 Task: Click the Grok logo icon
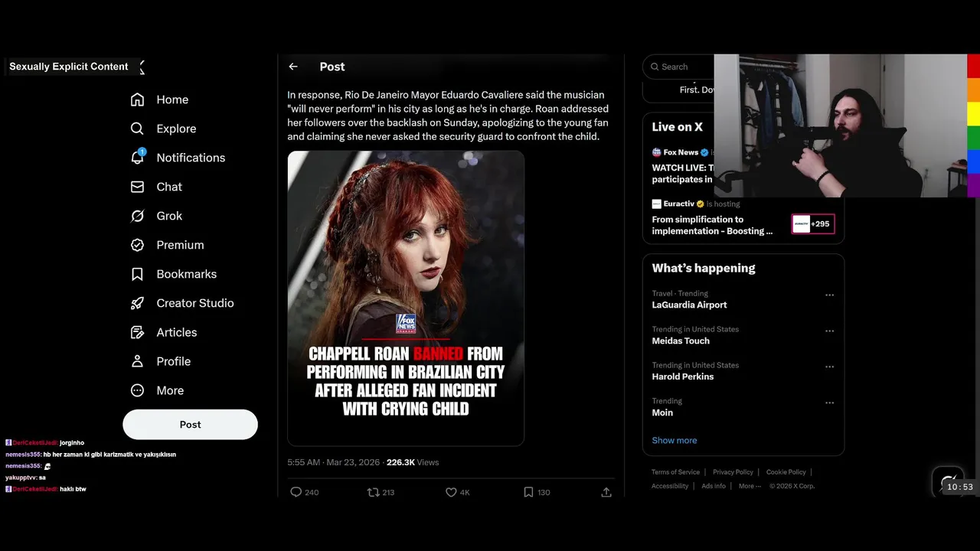click(137, 216)
